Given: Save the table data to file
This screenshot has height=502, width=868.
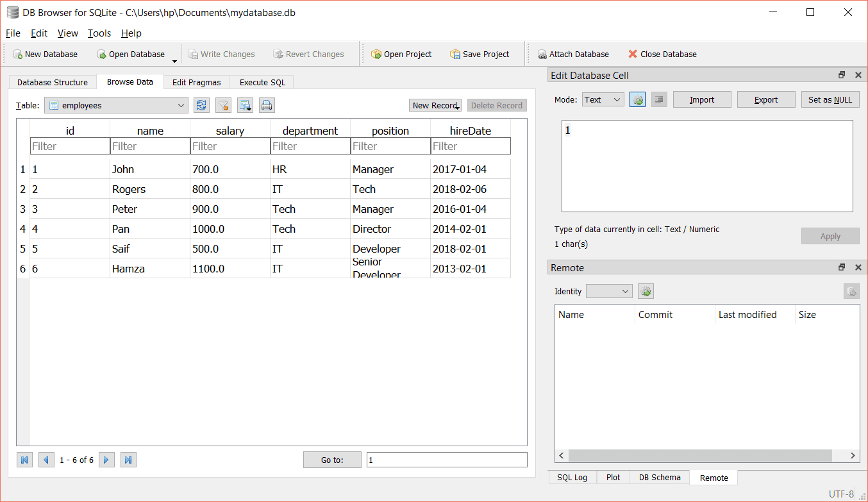Looking at the screenshot, I should (244, 105).
